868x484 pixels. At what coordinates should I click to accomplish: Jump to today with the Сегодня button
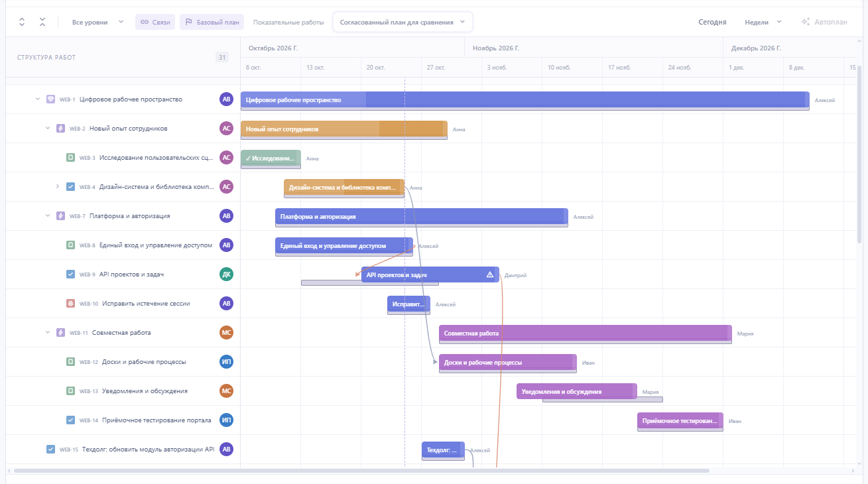[x=712, y=22]
